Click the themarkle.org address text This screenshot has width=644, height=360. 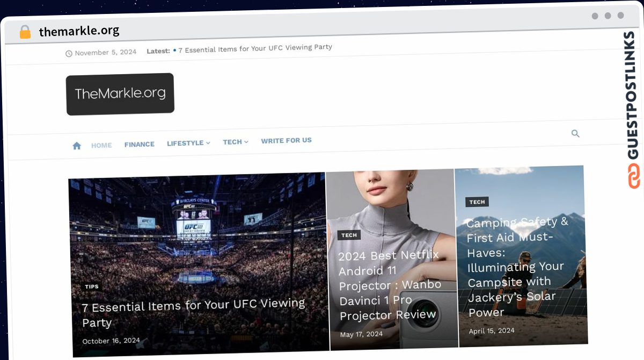tap(79, 31)
